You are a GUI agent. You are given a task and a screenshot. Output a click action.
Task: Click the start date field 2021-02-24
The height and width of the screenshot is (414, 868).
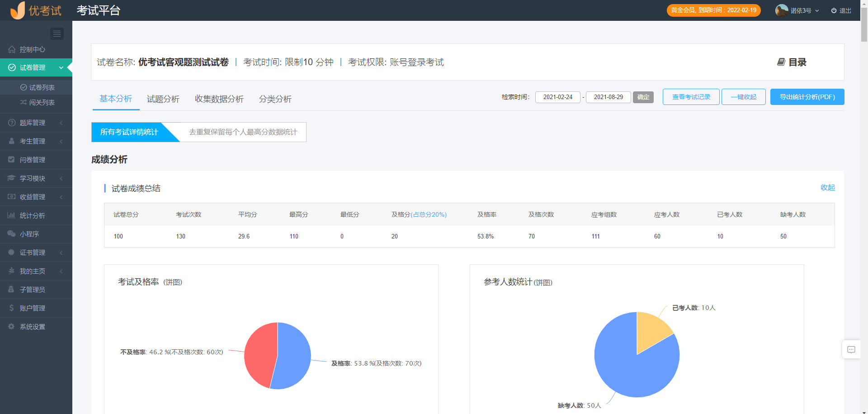click(557, 97)
